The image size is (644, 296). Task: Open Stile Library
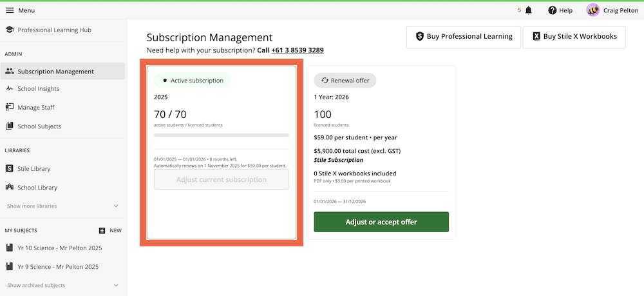(x=63, y=168)
